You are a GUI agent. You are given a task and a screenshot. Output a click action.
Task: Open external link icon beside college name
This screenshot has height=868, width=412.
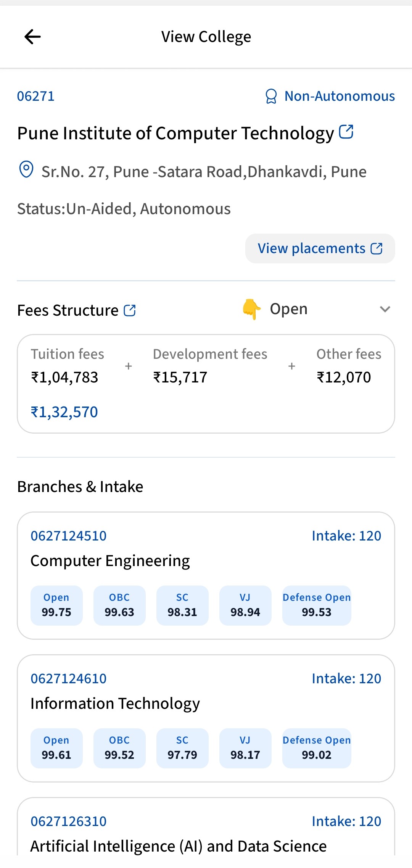346,132
